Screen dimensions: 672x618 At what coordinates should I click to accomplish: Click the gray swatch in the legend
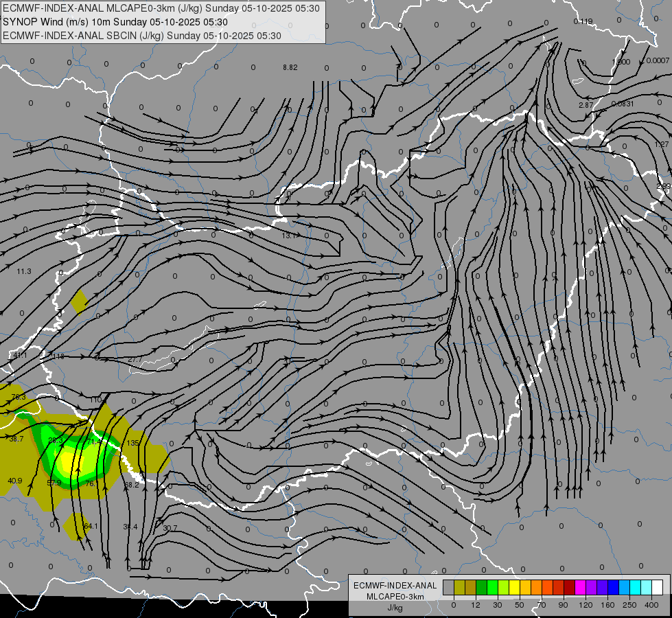point(448,587)
